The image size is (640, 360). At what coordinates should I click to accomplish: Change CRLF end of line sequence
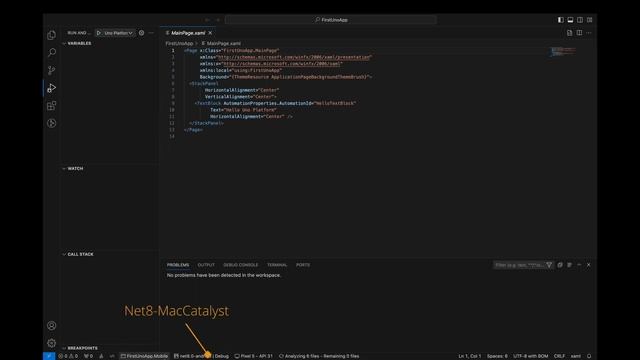point(559,356)
